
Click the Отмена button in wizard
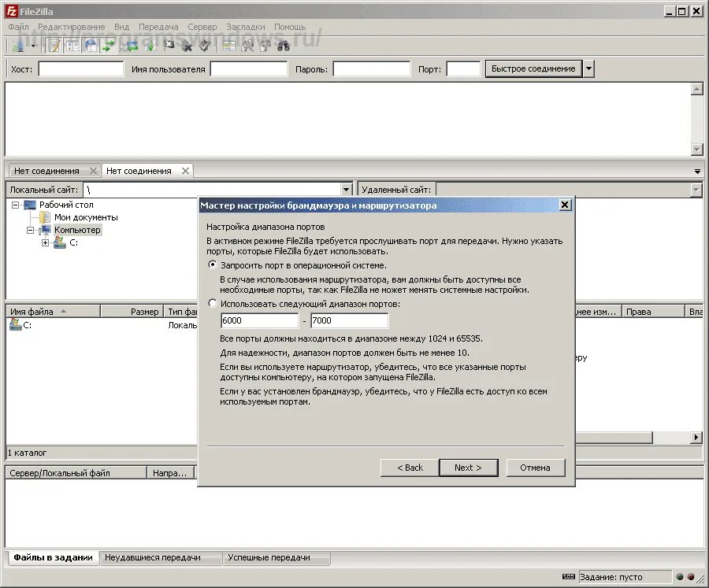[536, 468]
